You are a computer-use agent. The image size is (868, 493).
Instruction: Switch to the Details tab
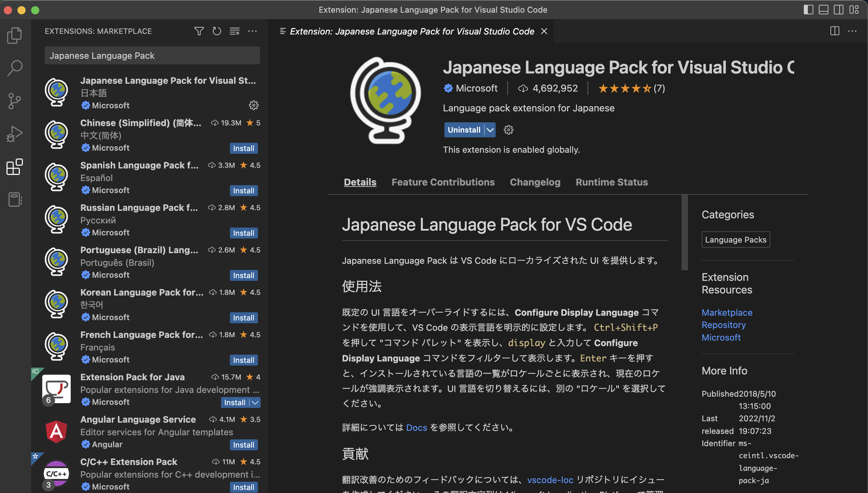click(360, 182)
